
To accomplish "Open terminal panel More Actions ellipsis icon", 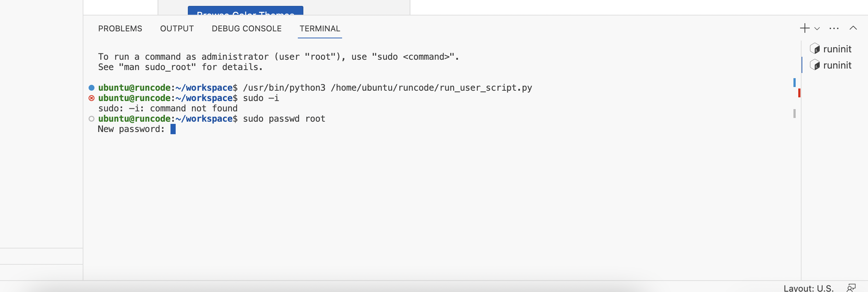I will (833, 28).
